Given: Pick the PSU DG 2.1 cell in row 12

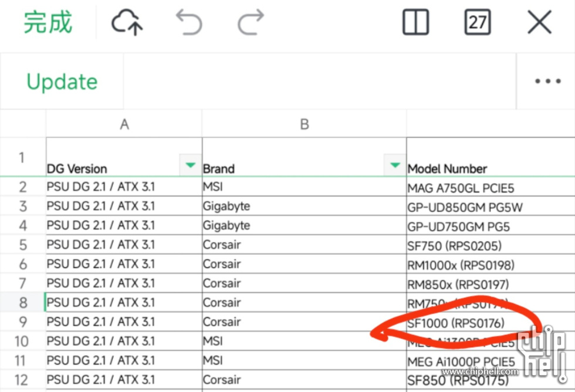Looking at the screenshot, I should tap(124, 380).
